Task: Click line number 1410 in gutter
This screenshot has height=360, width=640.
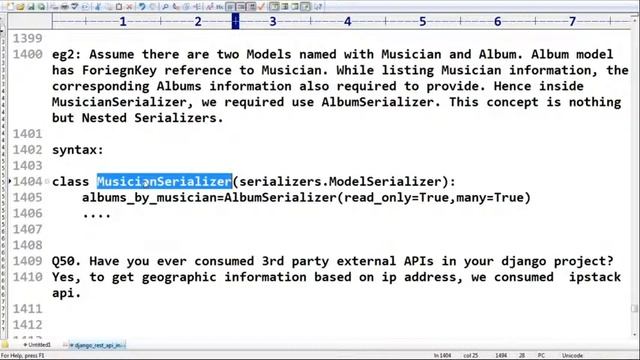Action: tap(28, 277)
